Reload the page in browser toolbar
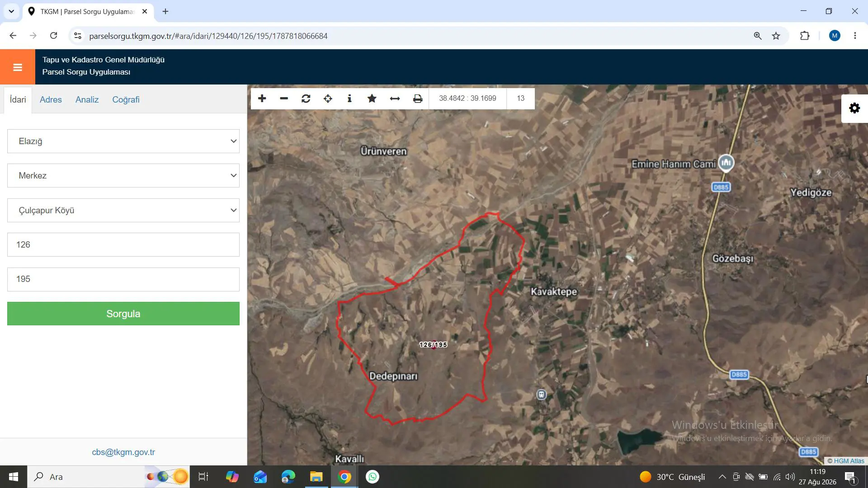This screenshot has height=488, width=868. tap(53, 36)
